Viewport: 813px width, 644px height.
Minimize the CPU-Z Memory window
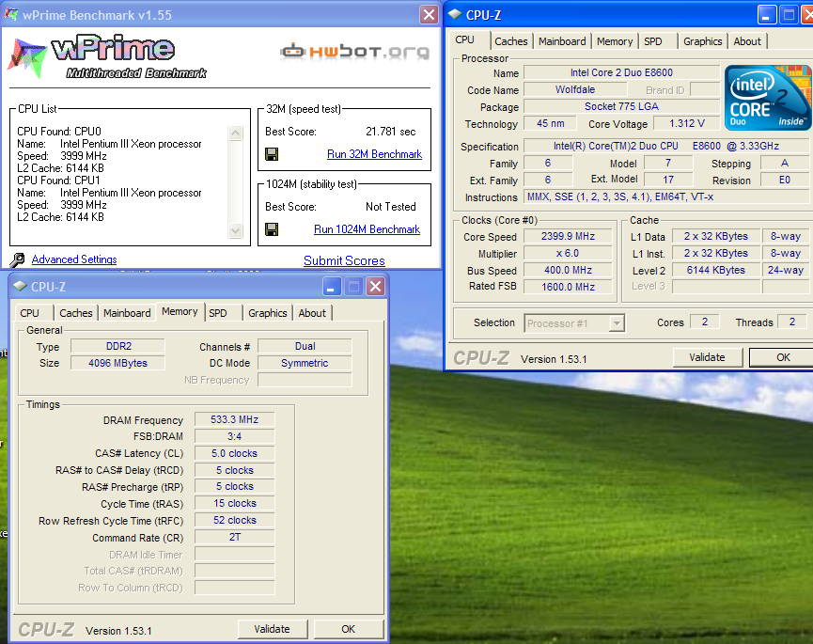click(332, 286)
